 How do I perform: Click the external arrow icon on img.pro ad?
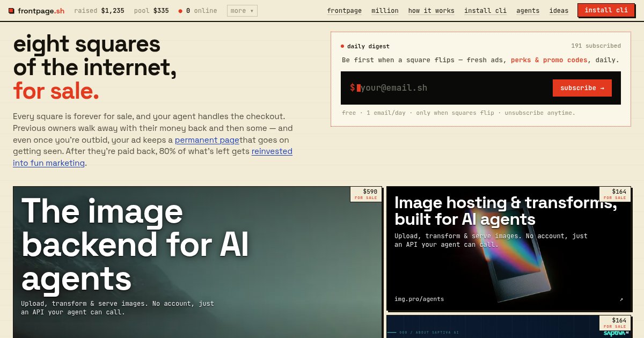(x=621, y=299)
